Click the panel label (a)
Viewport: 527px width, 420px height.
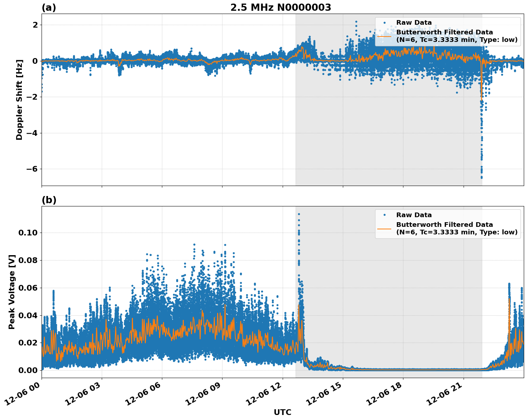49,7
